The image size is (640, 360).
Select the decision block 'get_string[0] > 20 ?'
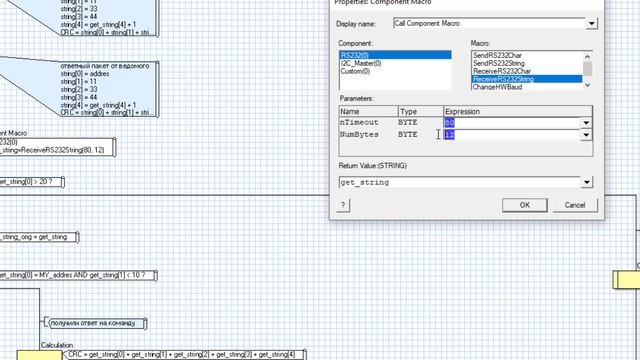[x=31, y=182]
